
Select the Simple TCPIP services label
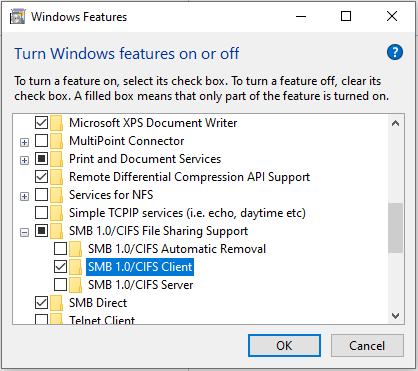(x=187, y=213)
